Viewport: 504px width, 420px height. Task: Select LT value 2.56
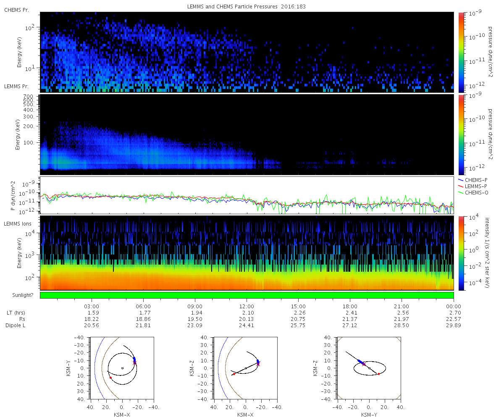pos(403,312)
